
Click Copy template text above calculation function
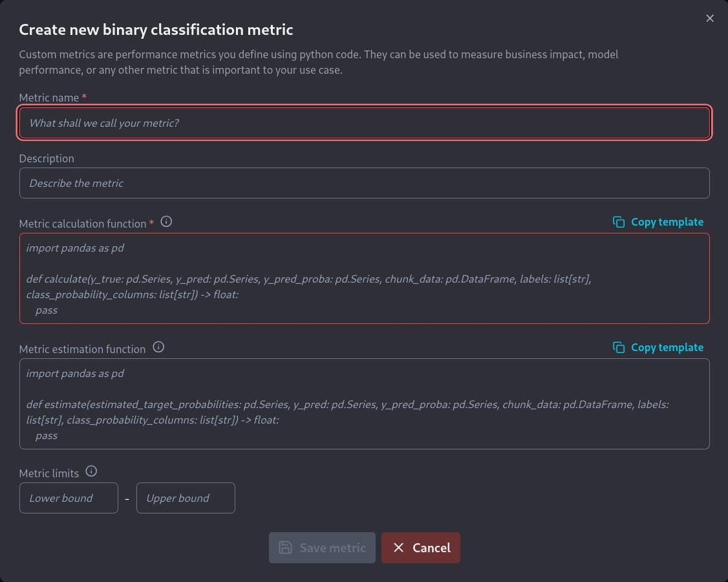coord(667,222)
